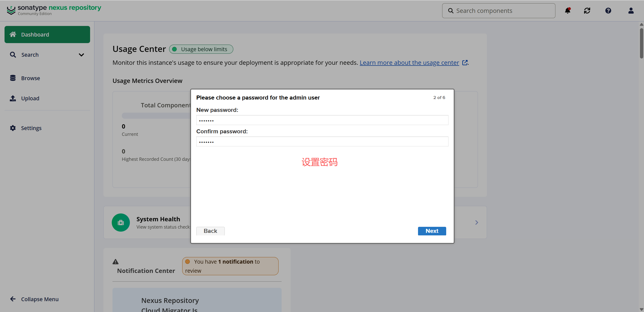644x312 pixels.
Task: Click the external link icon after usage center
Action: [465, 63]
